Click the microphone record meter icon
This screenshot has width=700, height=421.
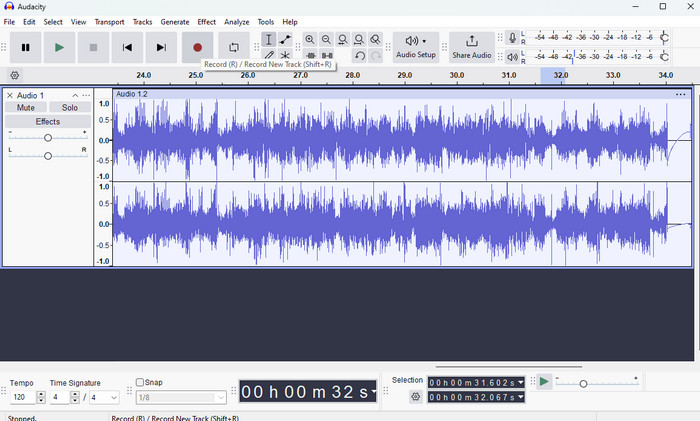(512, 38)
